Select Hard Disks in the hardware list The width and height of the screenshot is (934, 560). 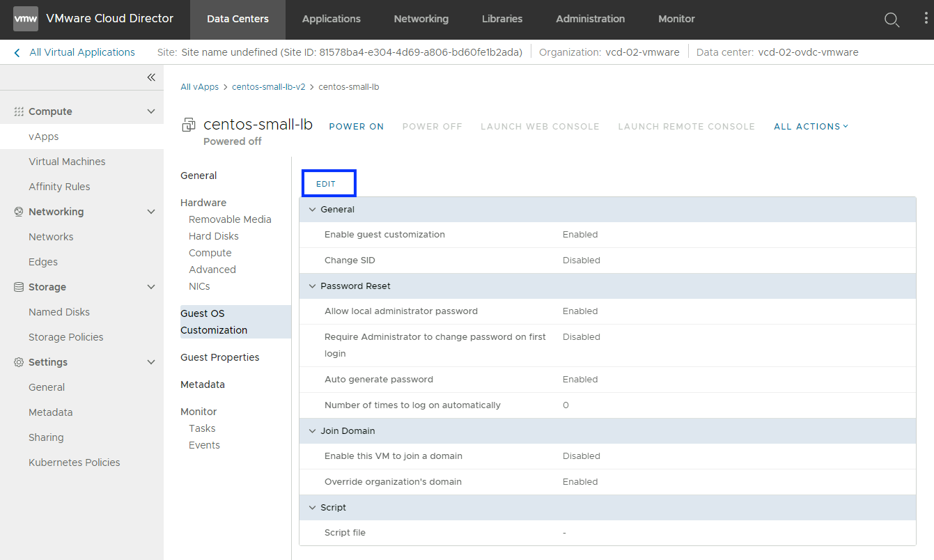(x=213, y=236)
